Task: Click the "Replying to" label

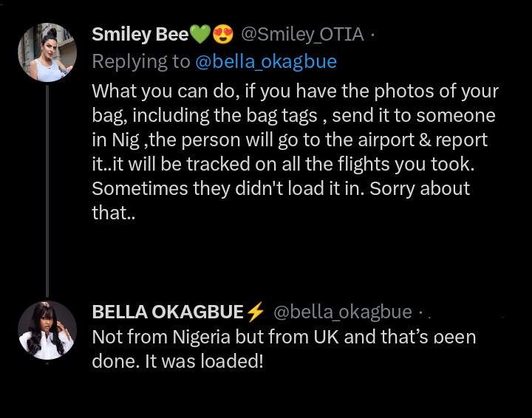Action: (140, 61)
